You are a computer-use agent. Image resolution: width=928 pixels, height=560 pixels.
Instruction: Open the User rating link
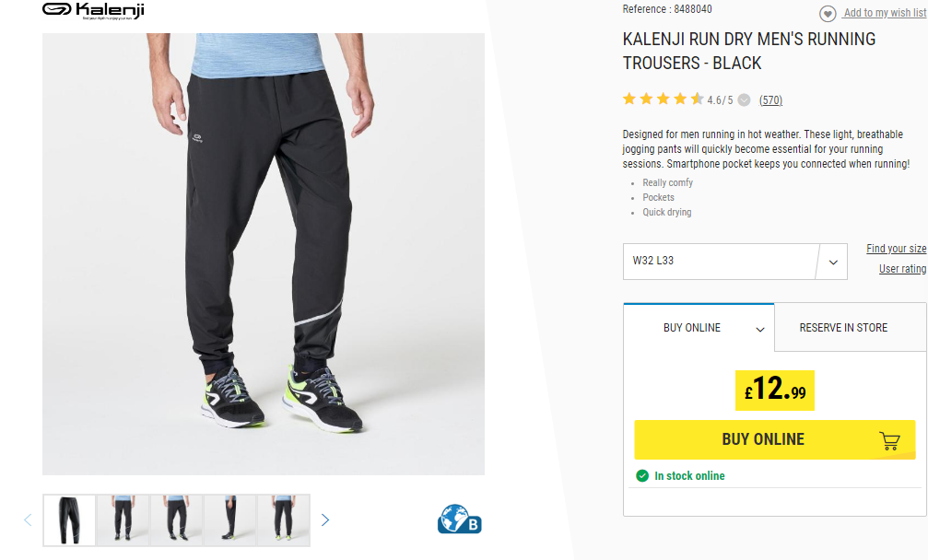pos(902,268)
